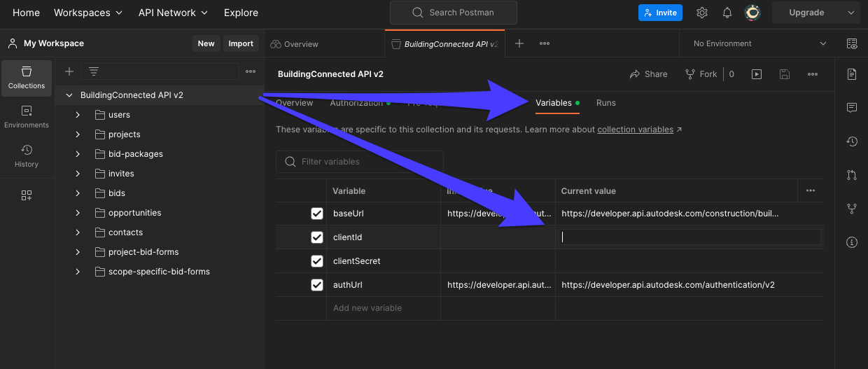
Task: Open the comments icon in right sidebar
Action: pyautogui.click(x=852, y=108)
